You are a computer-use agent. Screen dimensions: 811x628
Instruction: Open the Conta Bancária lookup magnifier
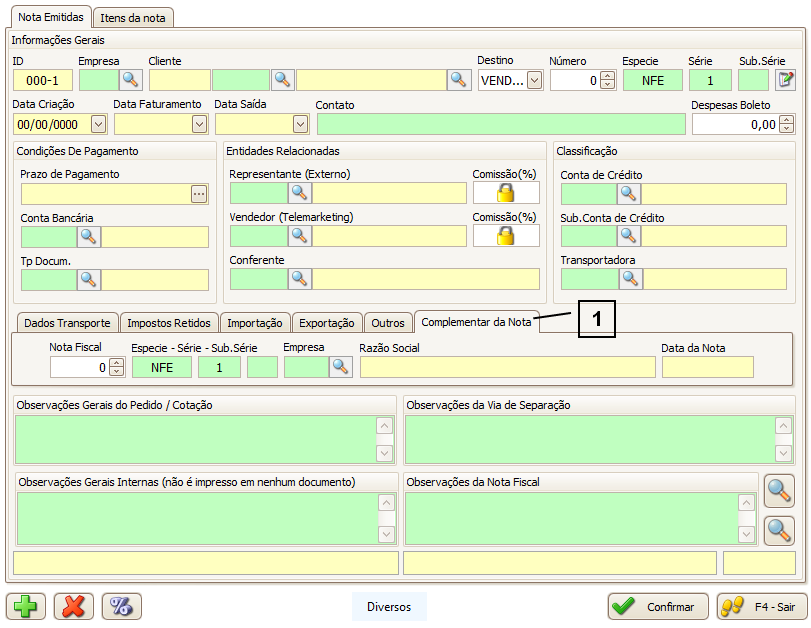pyautogui.click(x=89, y=237)
